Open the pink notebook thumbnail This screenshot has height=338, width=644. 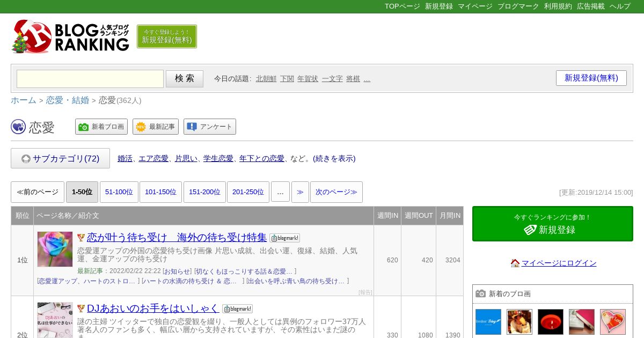582,322
